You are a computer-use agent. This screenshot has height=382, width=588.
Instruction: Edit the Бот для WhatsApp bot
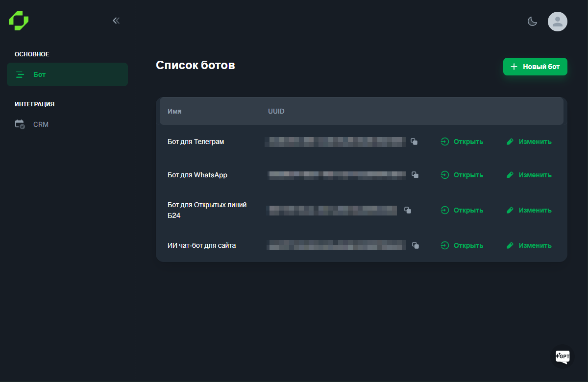click(x=529, y=175)
